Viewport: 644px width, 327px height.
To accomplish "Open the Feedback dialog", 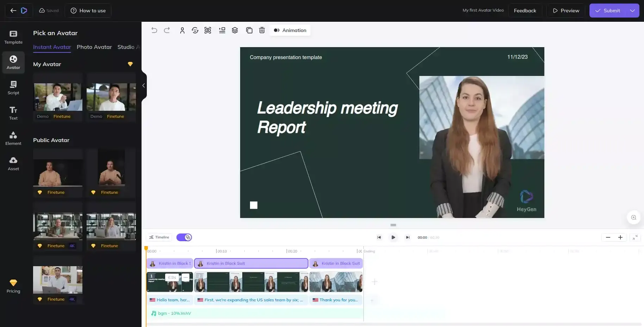I will (x=525, y=11).
